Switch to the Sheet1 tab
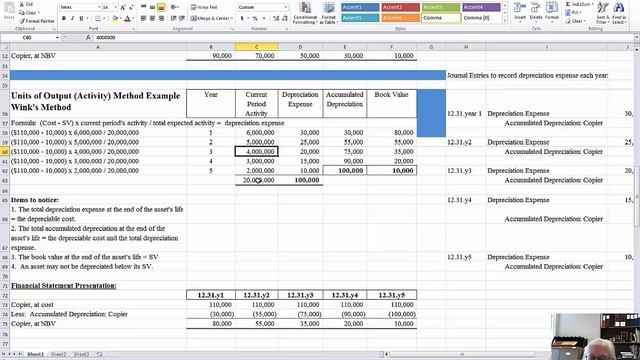The width and height of the screenshot is (640, 360). coord(36,354)
